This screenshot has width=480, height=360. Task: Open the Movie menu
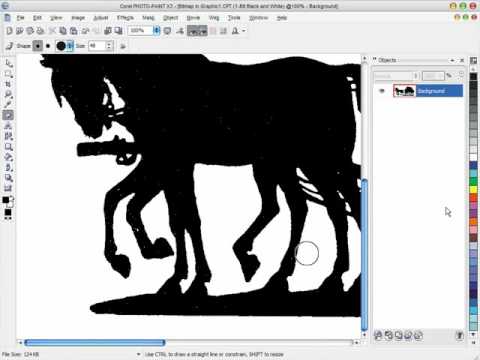[193, 18]
